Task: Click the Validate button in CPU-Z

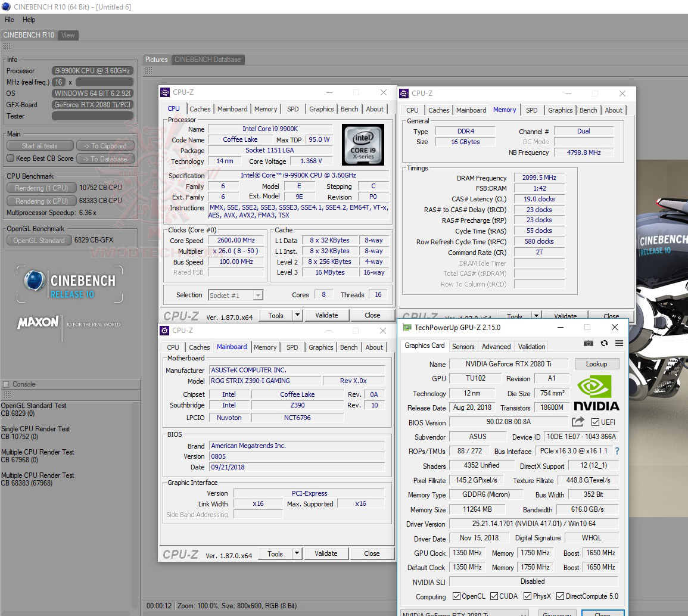Action: click(326, 315)
